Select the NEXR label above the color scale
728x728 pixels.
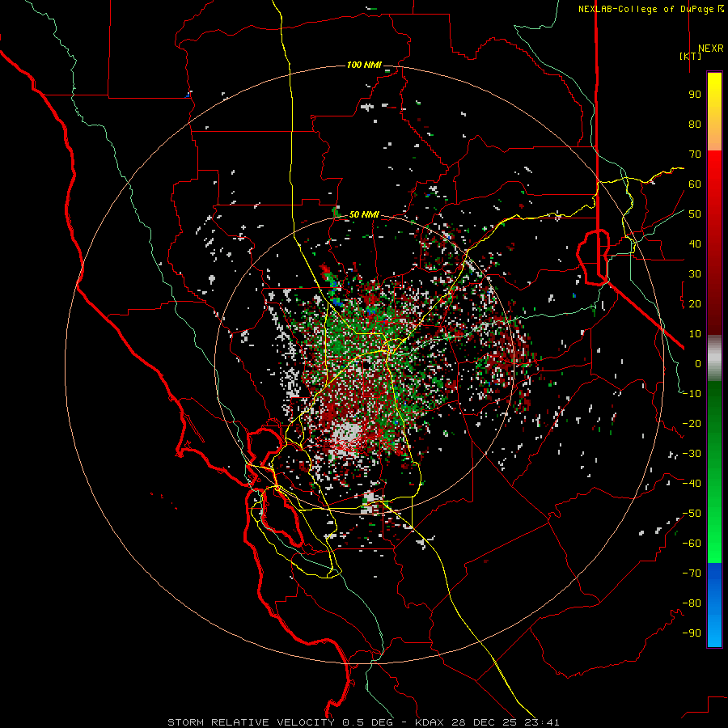(710, 49)
